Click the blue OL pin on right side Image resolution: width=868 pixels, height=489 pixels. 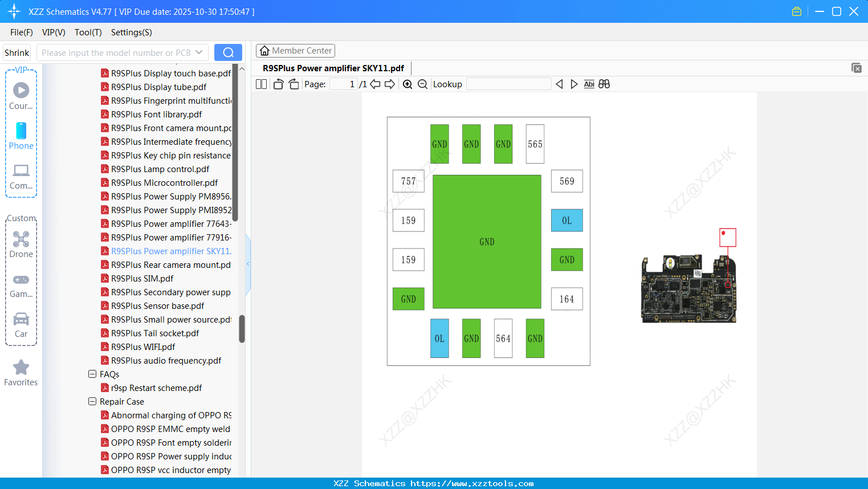[x=567, y=221]
